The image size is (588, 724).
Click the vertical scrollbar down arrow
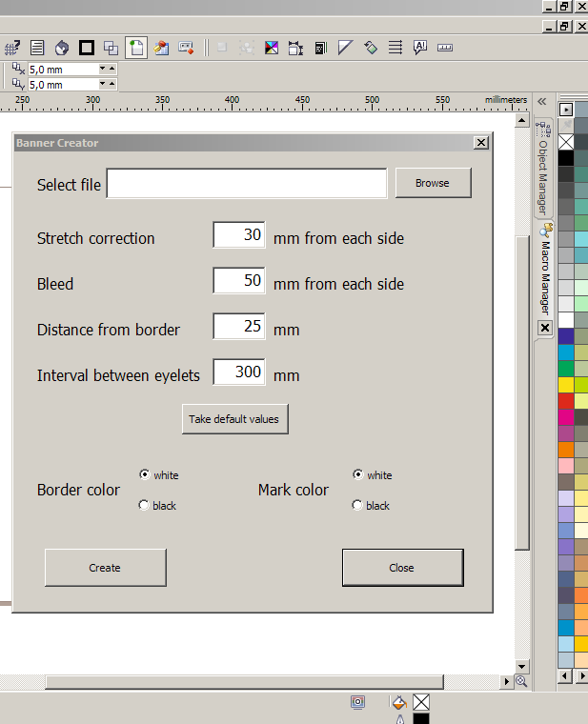pyautogui.click(x=522, y=666)
